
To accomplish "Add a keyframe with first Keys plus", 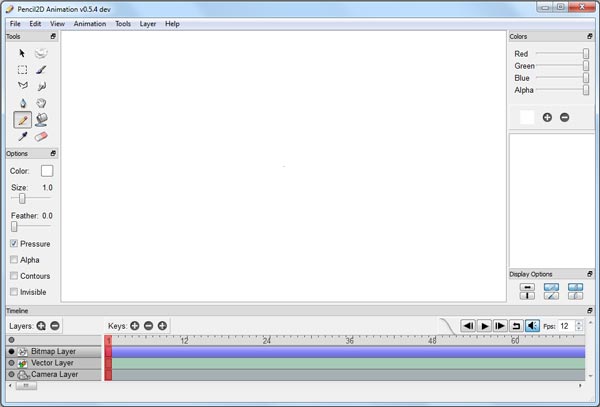I will tap(135, 326).
